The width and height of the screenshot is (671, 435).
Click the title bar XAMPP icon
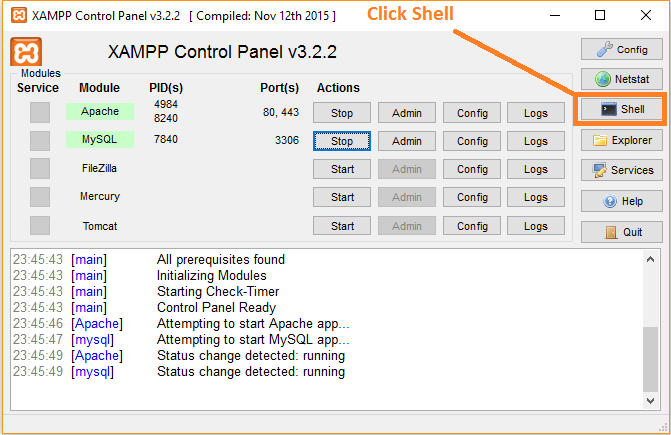pos(17,16)
